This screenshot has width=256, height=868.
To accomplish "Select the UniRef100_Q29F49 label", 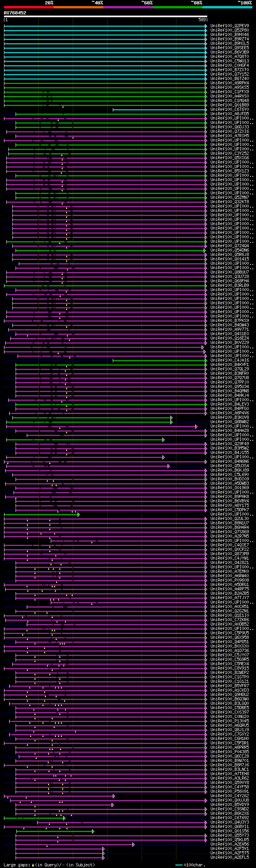I will [230, 444].
